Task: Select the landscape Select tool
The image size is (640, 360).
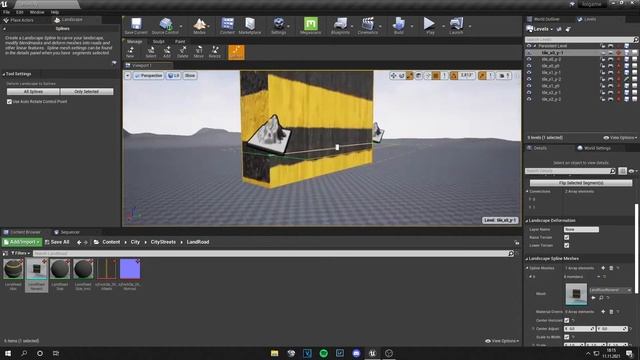Action: [x=151, y=52]
